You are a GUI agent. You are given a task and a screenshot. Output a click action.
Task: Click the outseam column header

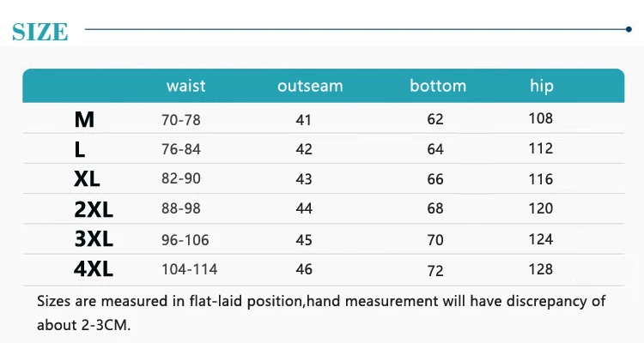pyautogui.click(x=310, y=86)
